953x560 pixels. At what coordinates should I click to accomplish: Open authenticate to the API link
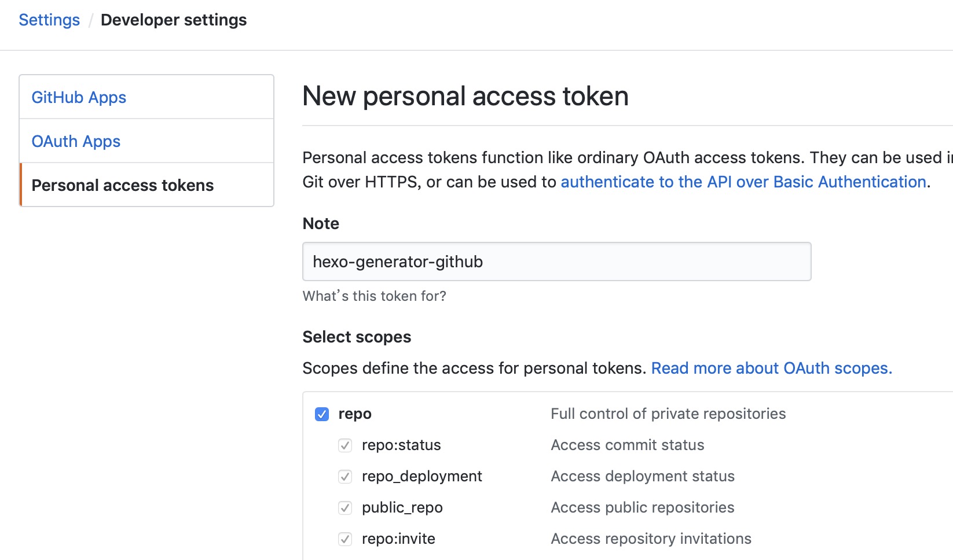coord(743,182)
